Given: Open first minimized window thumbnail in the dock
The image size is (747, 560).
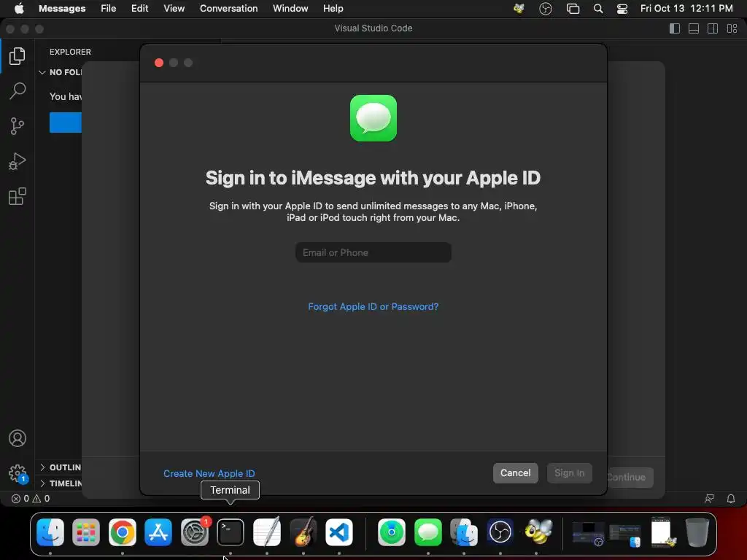Looking at the screenshot, I should click(589, 533).
